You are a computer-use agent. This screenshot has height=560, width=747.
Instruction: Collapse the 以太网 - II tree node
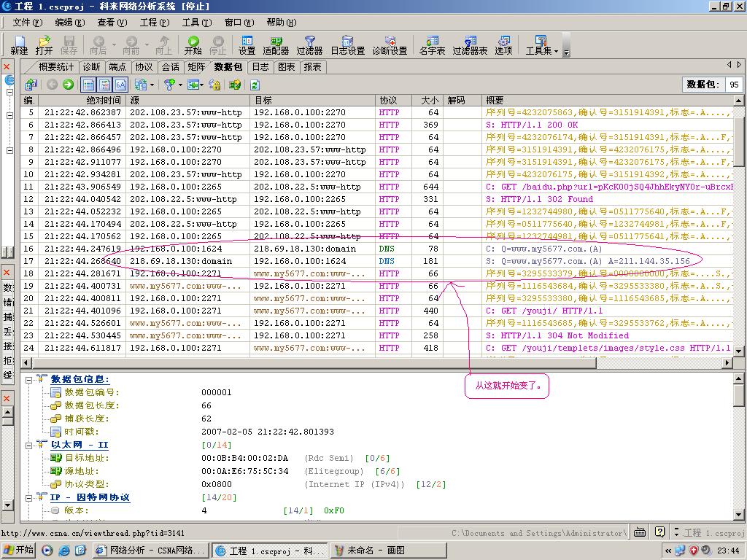click(29, 445)
